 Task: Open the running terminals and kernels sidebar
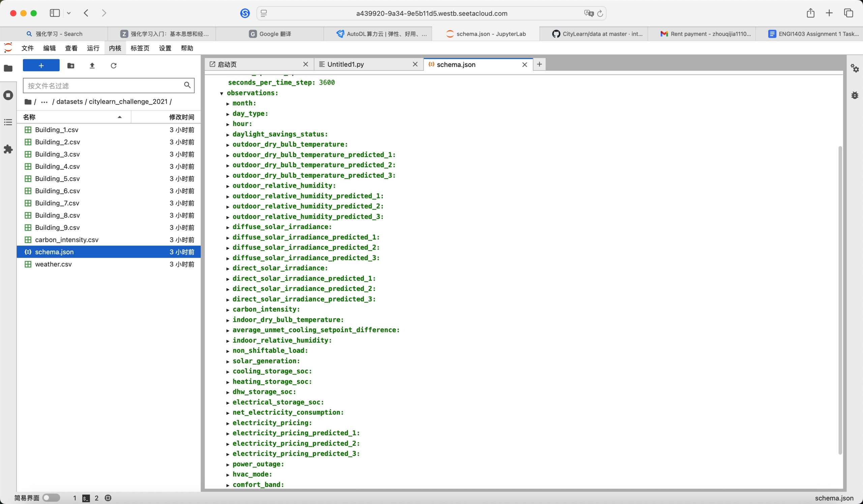[x=8, y=95]
